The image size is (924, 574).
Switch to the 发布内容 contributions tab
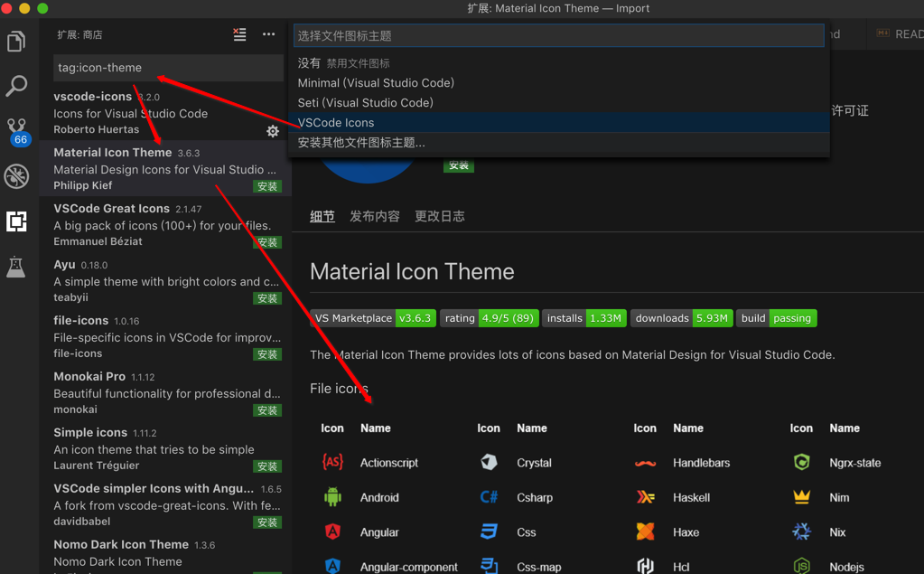pyautogui.click(x=375, y=216)
